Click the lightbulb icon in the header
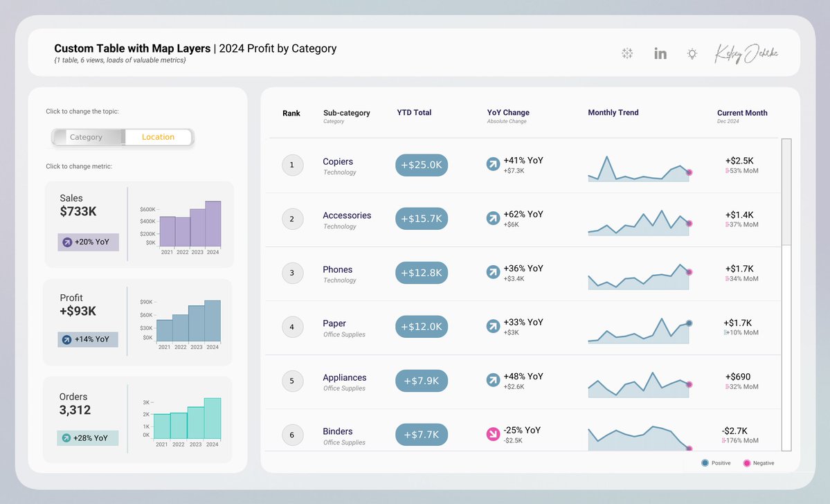Viewport: 830px width, 504px height. coord(692,53)
